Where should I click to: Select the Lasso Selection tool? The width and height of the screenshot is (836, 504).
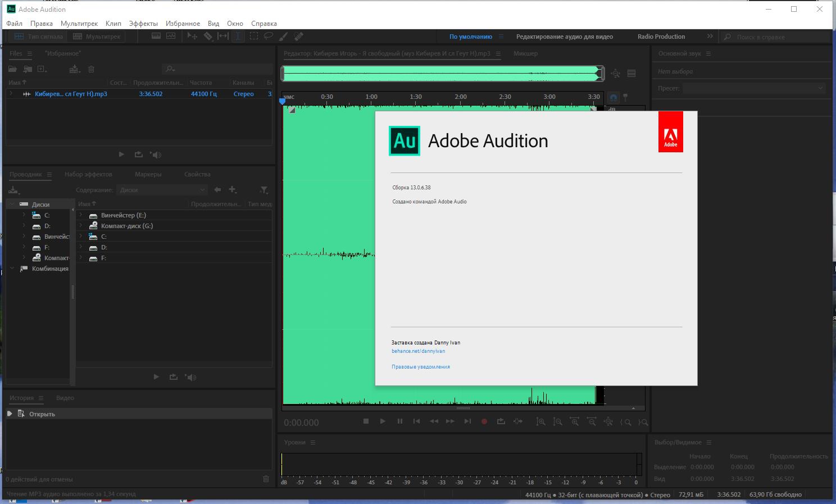click(269, 37)
